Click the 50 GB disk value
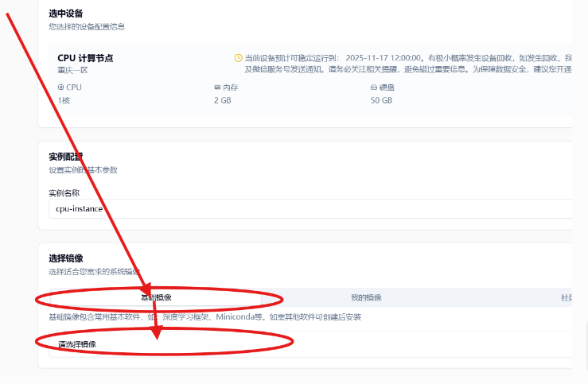Viewport: 588px width, 384px height. (381, 101)
